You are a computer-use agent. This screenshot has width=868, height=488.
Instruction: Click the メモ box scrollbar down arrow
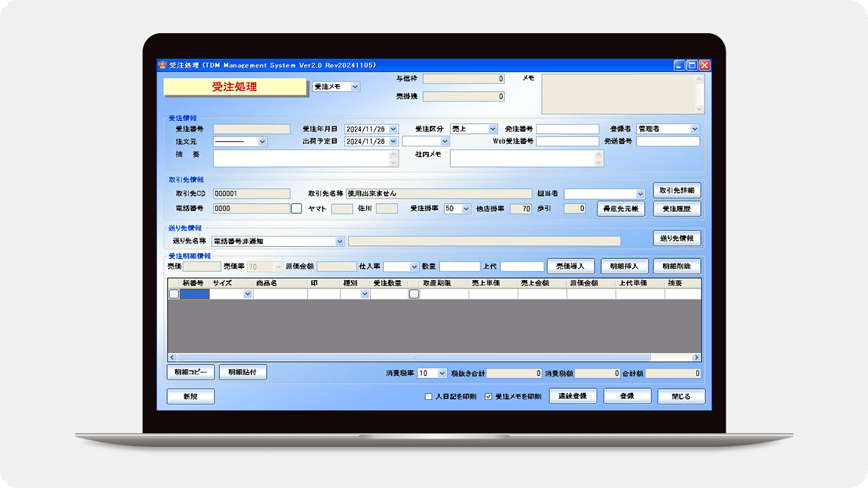(x=700, y=109)
